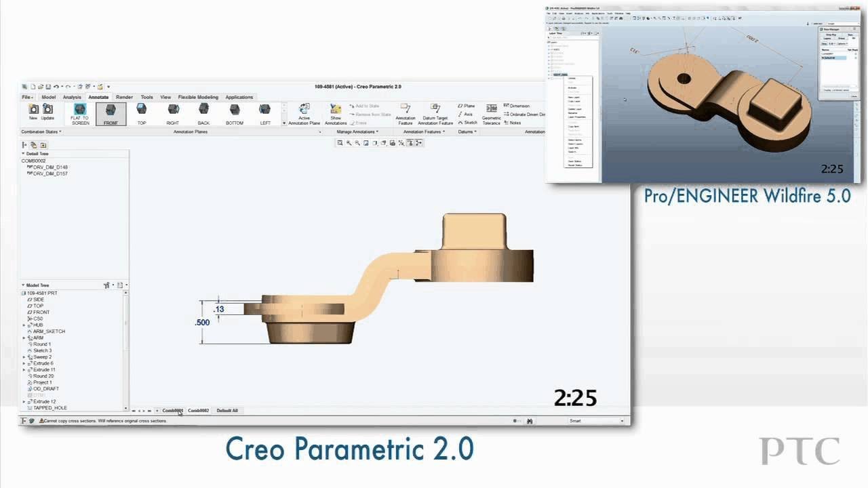Viewport: 868px width, 488px height.
Task: Expand Extrude 6 in the Model Tree
Action: click(x=24, y=363)
